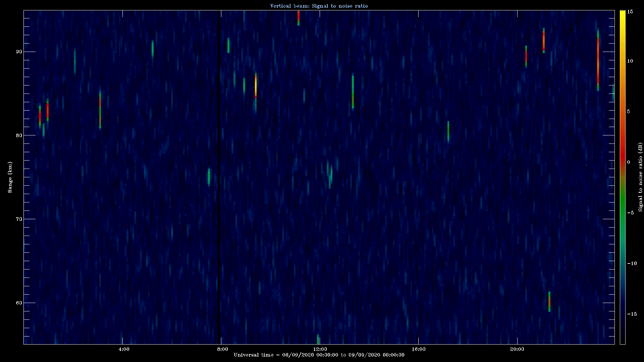The width and height of the screenshot is (644, 362).
Task: Click the 4:00 time axis label
Action: point(124,349)
